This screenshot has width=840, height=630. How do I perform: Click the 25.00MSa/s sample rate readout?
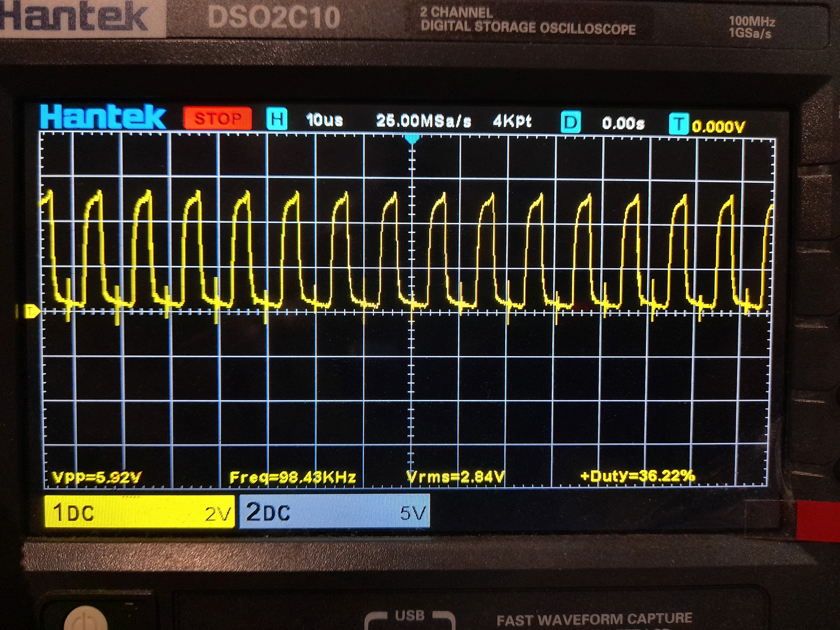pos(423,121)
